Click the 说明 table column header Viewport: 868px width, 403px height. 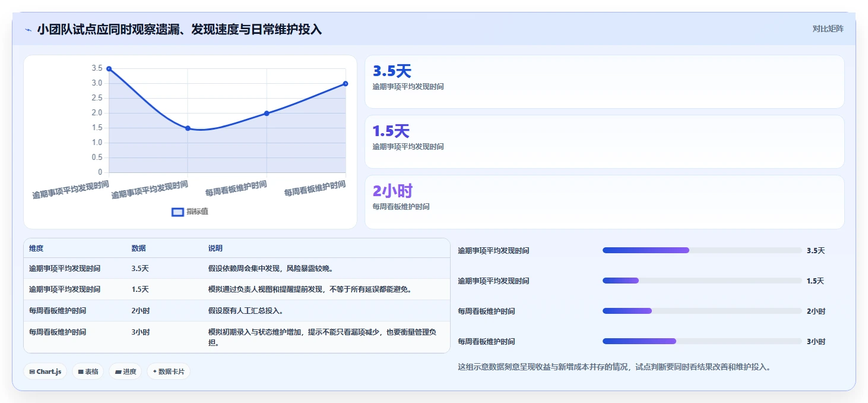point(216,248)
